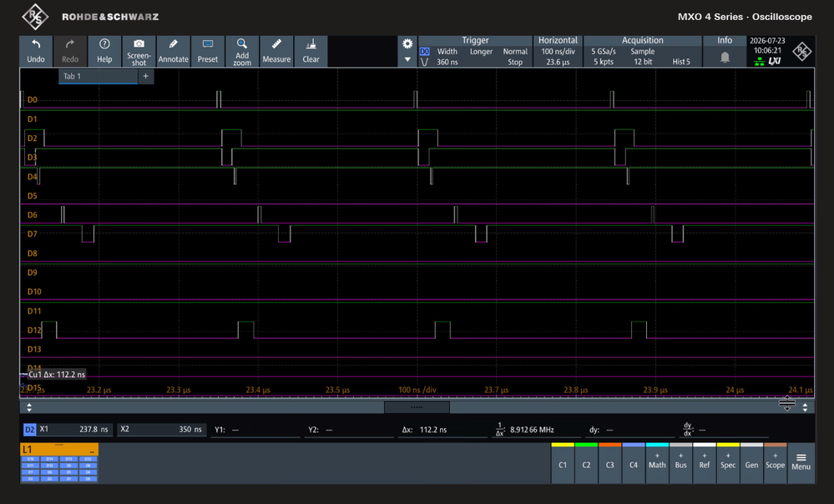Open the Trigger settings header

[x=475, y=40]
